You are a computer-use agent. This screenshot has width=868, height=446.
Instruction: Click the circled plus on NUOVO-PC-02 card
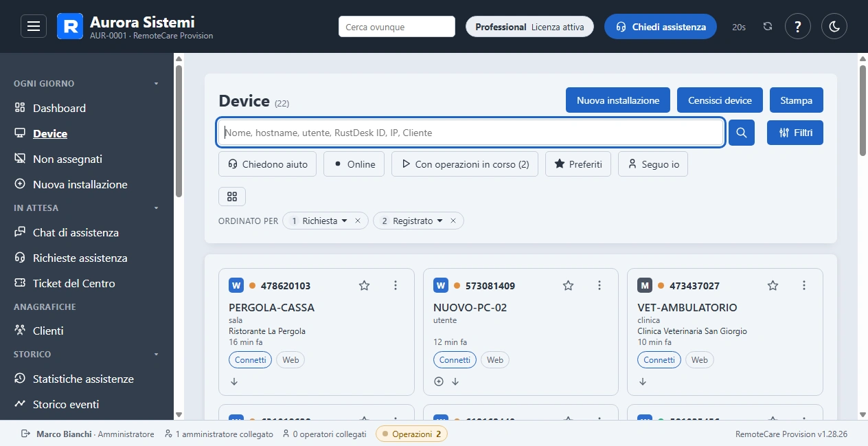point(439,381)
